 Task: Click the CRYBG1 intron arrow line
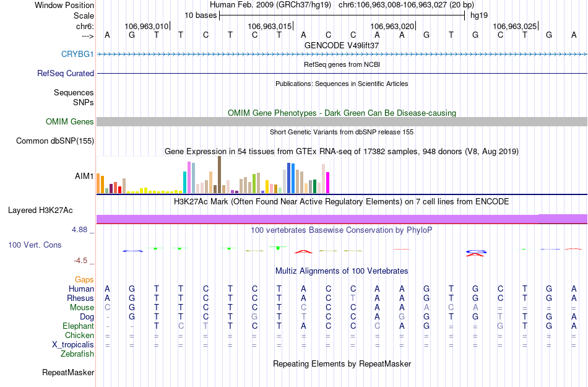click(x=342, y=54)
